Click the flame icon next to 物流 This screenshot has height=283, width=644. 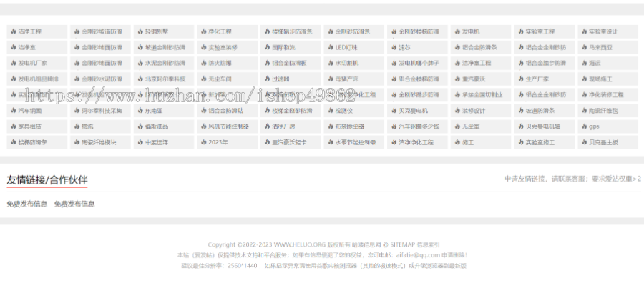pyautogui.click(x=77, y=126)
